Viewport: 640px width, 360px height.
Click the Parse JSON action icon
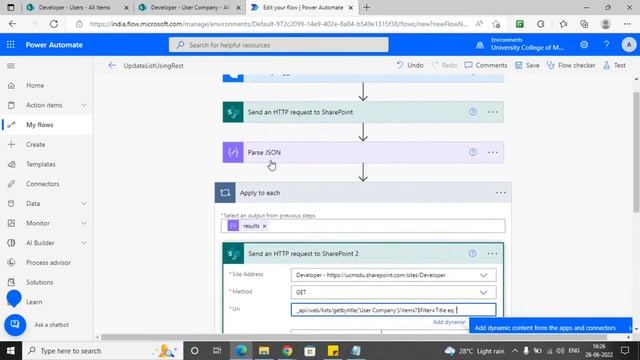tap(233, 152)
